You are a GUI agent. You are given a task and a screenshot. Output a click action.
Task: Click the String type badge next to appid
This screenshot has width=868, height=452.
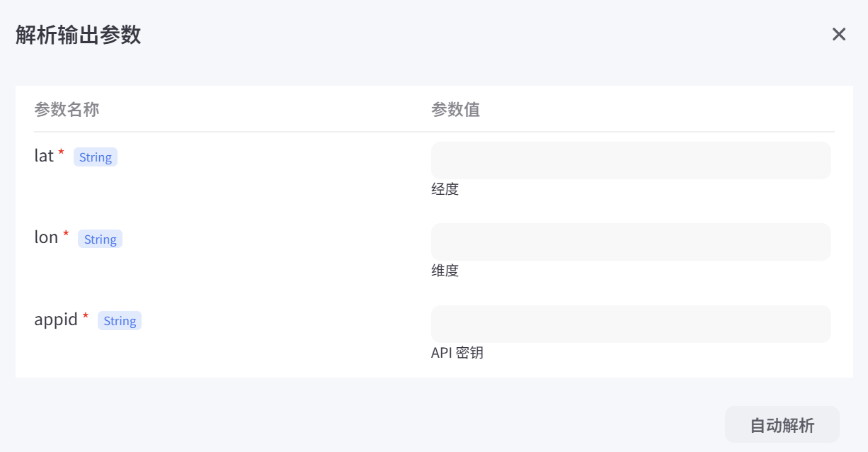[x=119, y=320]
